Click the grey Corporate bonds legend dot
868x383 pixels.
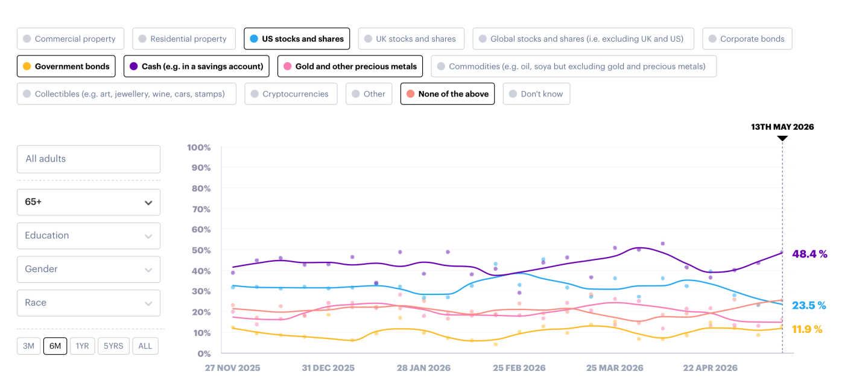(x=712, y=39)
